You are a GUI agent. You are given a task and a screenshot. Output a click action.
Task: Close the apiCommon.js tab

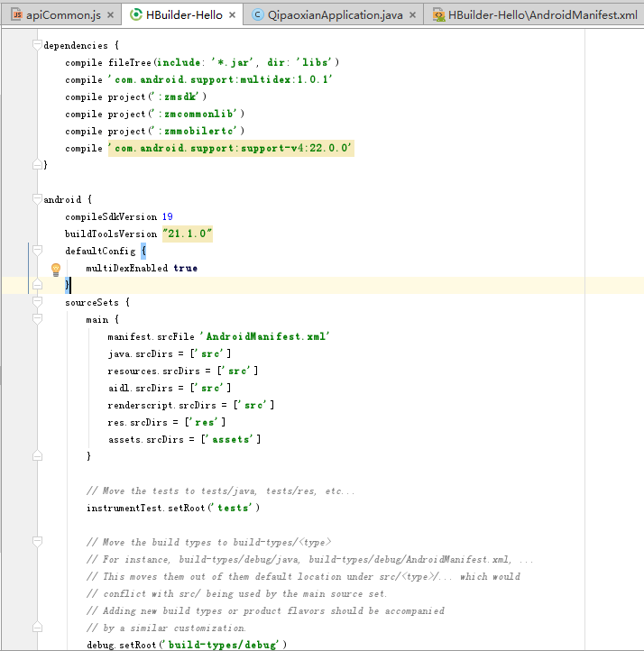pos(109,16)
